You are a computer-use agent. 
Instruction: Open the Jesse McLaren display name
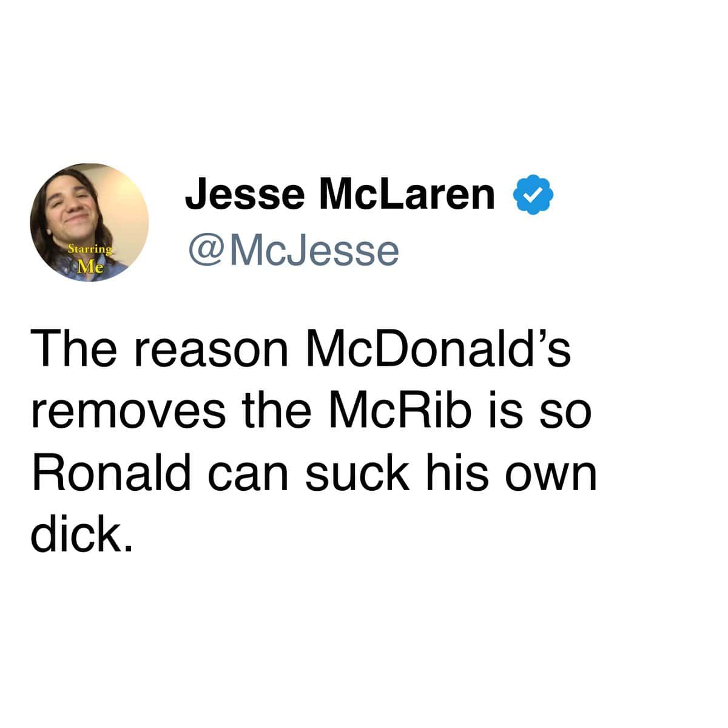[340, 194]
